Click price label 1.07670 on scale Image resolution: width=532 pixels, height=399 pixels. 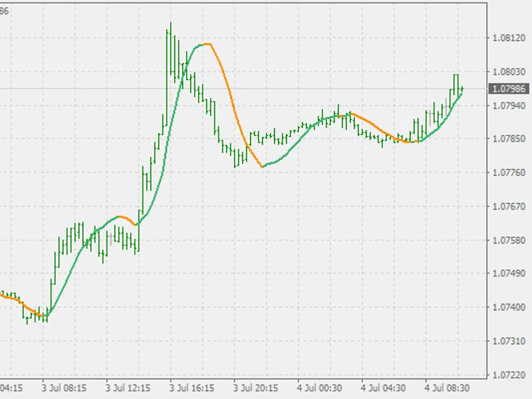point(509,206)
